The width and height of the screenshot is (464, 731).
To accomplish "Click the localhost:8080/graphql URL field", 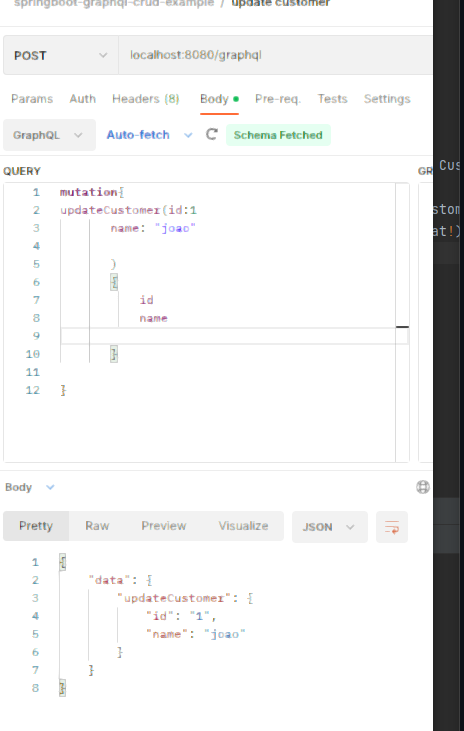I will [x=275, y=55].
